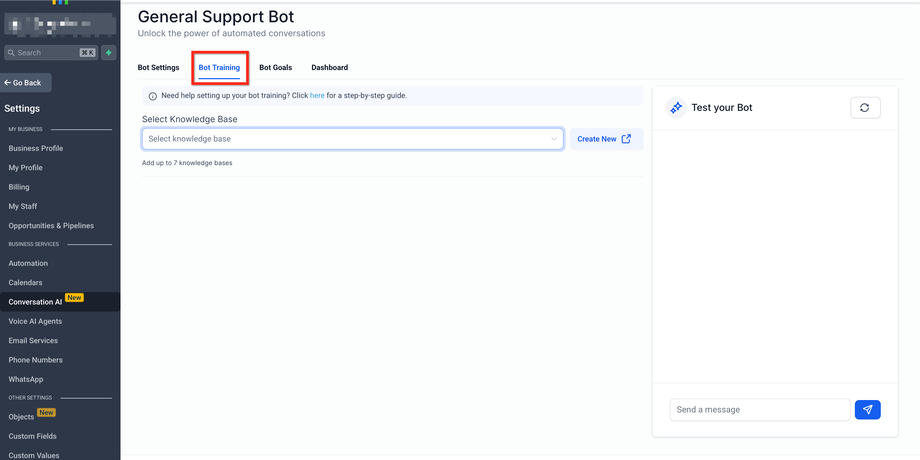This screenshot has height=460, width=920.
Task: Open the Bot Goals tab
Action: pyautogui.click(x=275, y=68)
